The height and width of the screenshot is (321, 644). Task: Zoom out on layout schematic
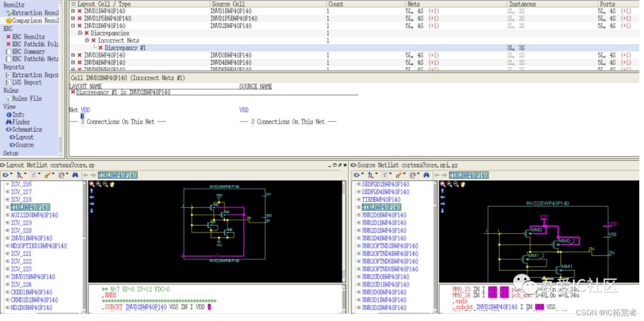pyautogui.click(x=105, y=184)
